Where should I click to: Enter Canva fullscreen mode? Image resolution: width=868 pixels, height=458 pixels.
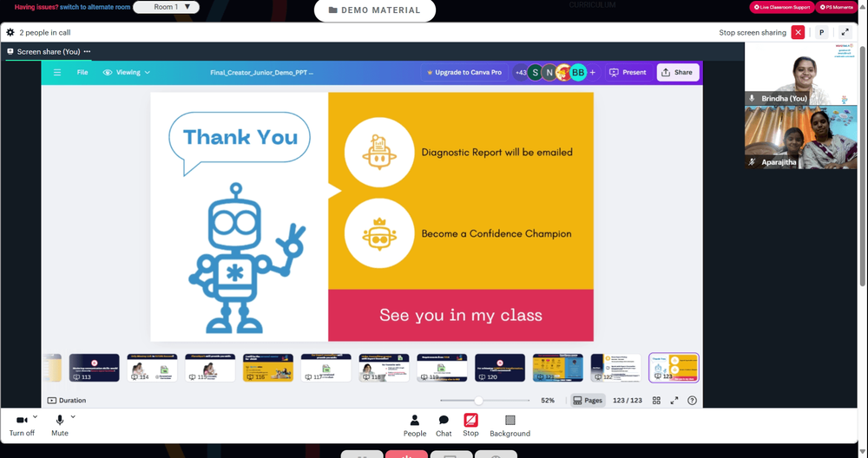point(674,401)
